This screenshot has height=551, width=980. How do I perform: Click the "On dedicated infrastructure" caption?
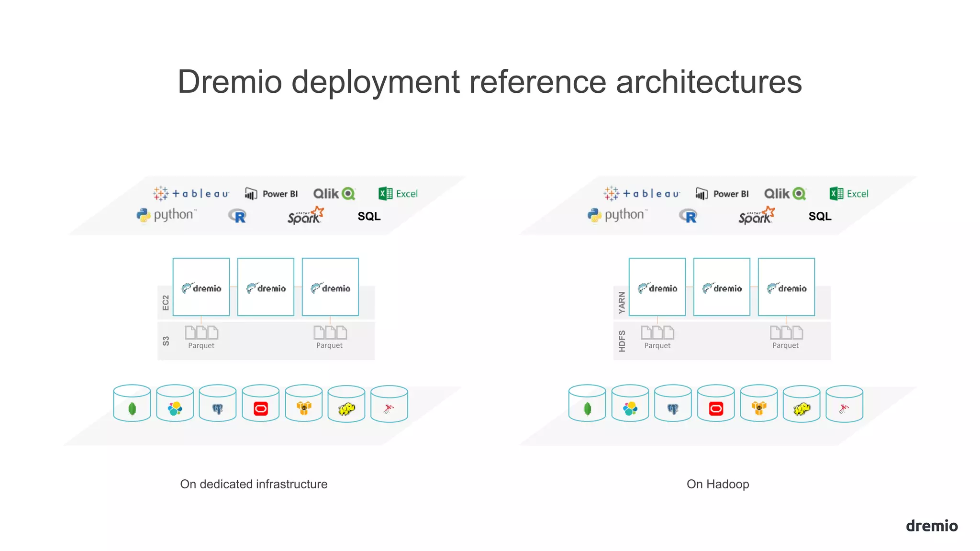click(254, 484)
